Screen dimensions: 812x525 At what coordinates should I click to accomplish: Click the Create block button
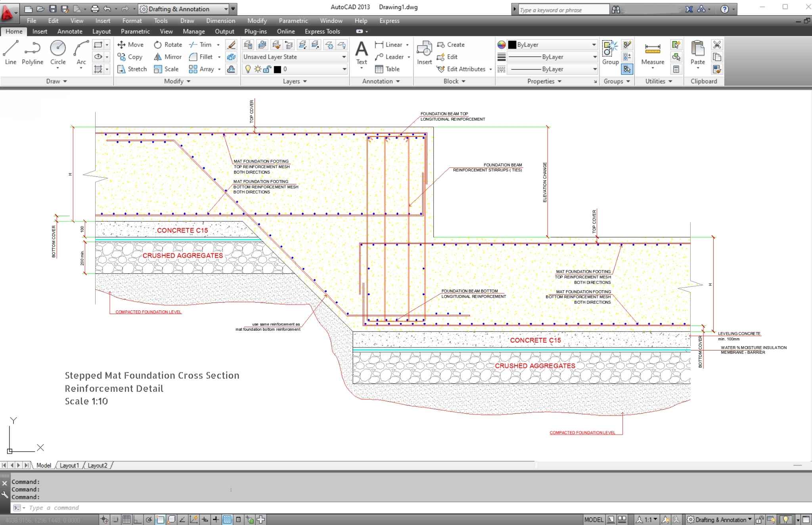451,45
